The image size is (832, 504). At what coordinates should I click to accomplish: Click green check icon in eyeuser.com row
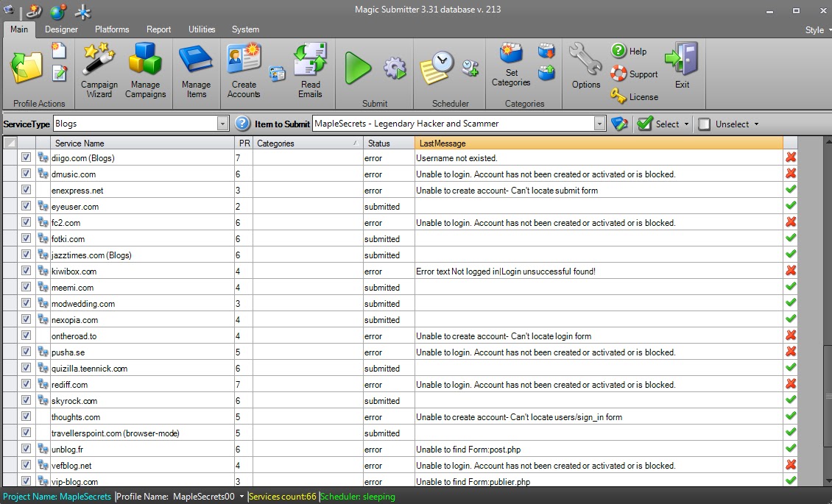[791, 205]
